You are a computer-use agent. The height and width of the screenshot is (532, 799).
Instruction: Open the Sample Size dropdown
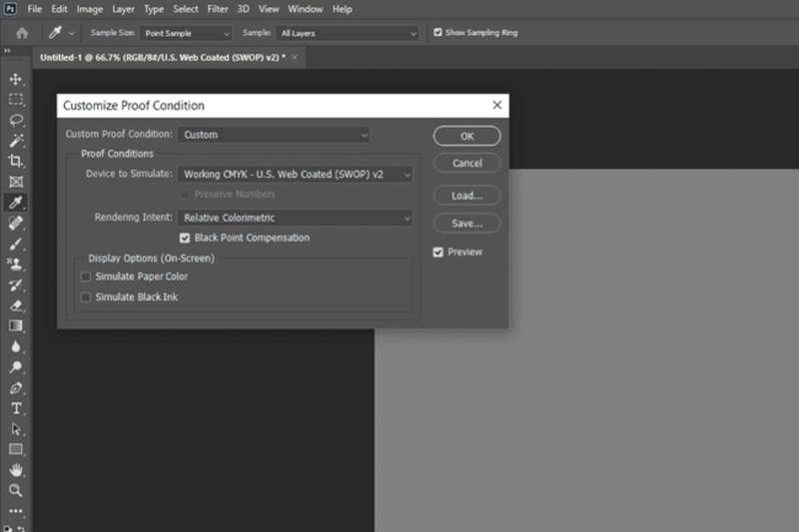[x=186, y=33]
